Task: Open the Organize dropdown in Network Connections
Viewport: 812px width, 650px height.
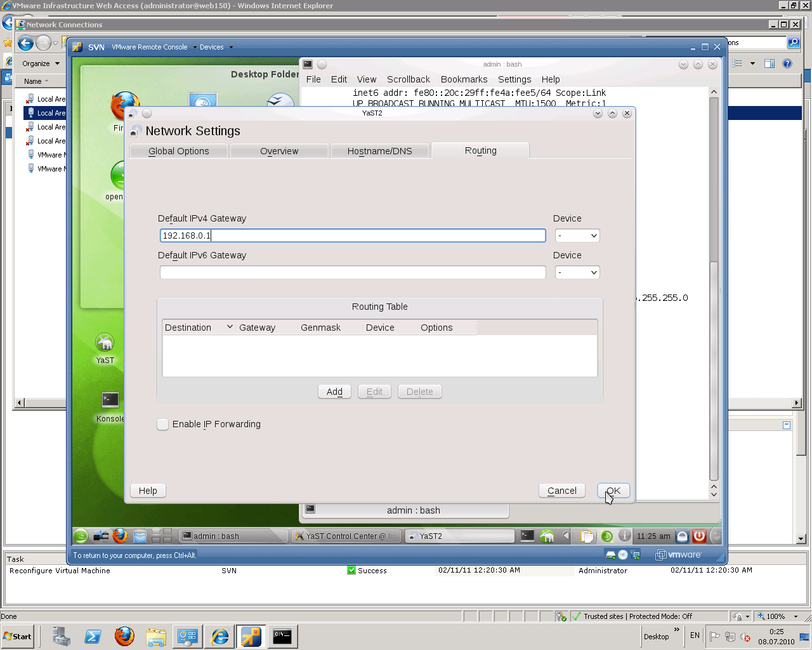Action: tap(41, 63)
